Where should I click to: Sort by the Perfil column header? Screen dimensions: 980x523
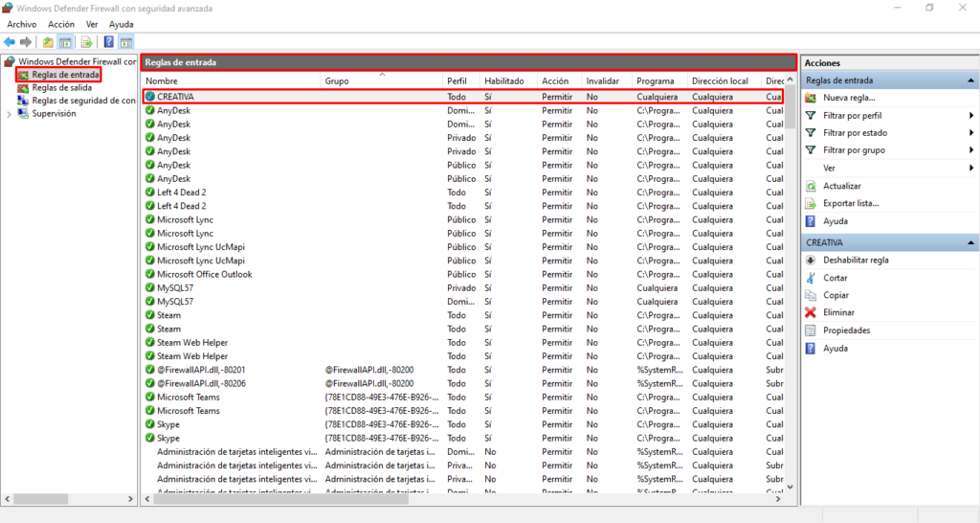460,80
